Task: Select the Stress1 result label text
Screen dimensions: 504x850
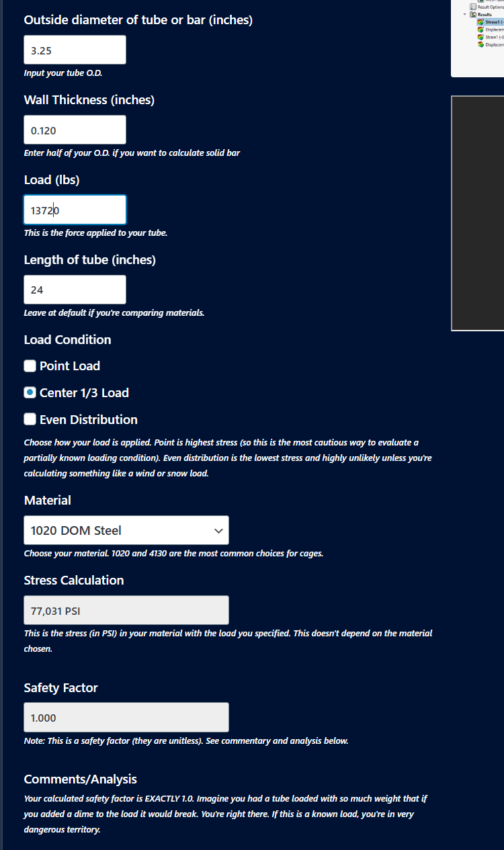Action: tap(495, 22)
